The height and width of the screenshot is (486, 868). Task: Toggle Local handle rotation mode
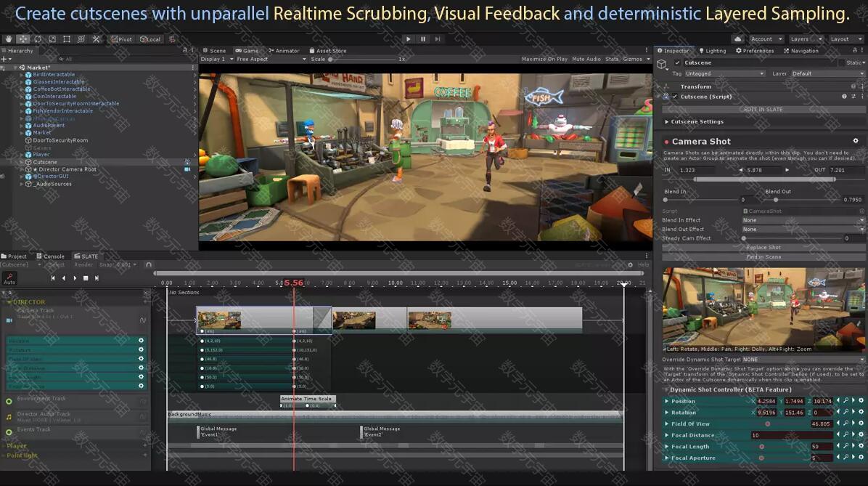[x=150, y=39]
